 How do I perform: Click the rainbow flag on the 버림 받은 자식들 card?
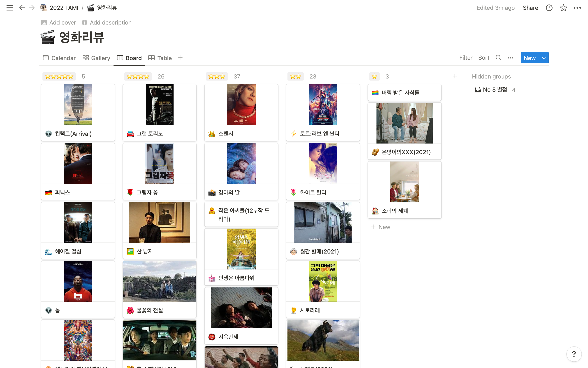[x=375, y=93]
